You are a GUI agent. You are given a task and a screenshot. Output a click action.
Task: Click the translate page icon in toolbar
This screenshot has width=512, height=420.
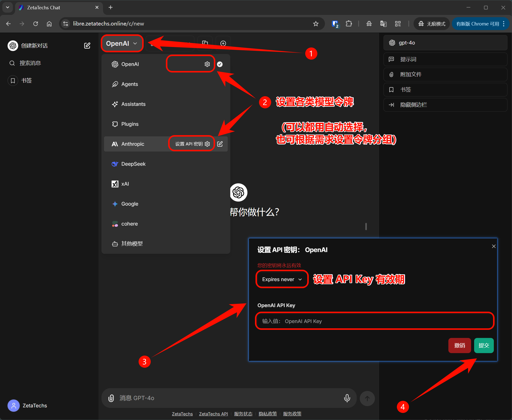click(383, 24)
